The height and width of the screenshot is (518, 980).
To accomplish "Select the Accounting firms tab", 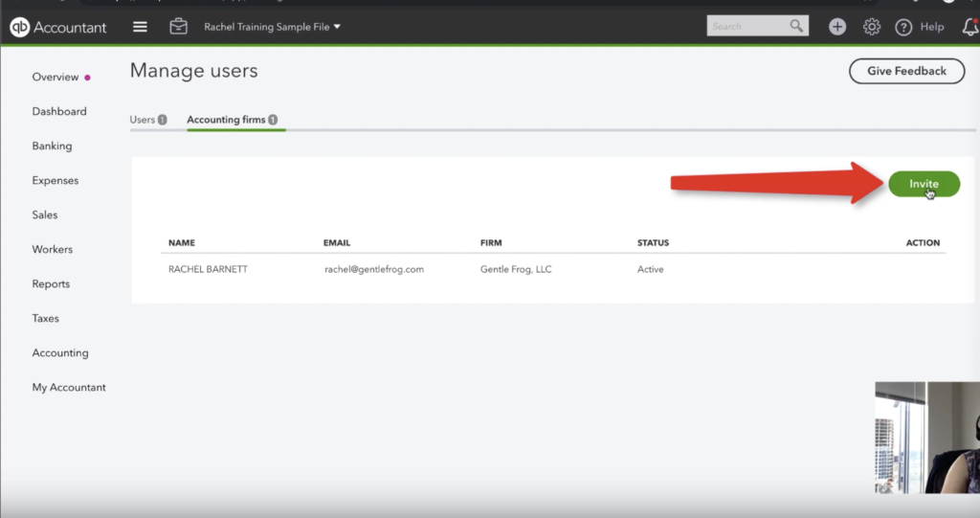I will [233, 120].
